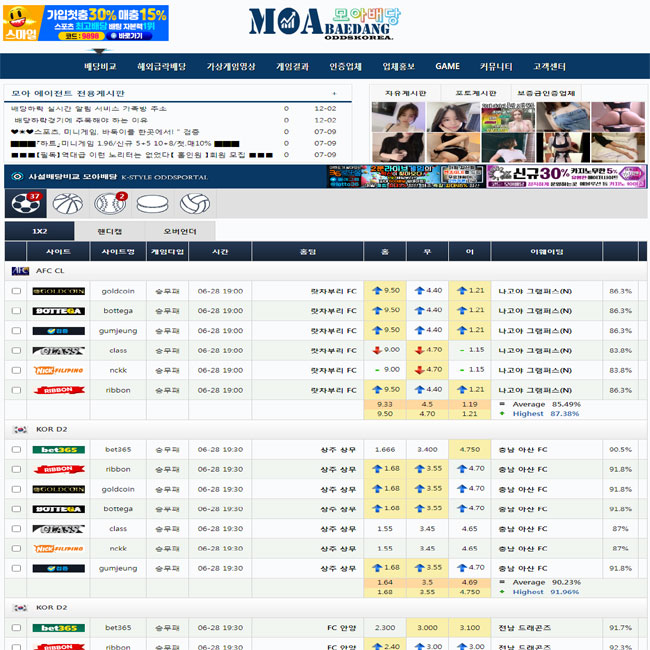Open ribbon logo in the 상주 상무 match
The width and height of the screenshot is (650, 650).
coord(58,469)
